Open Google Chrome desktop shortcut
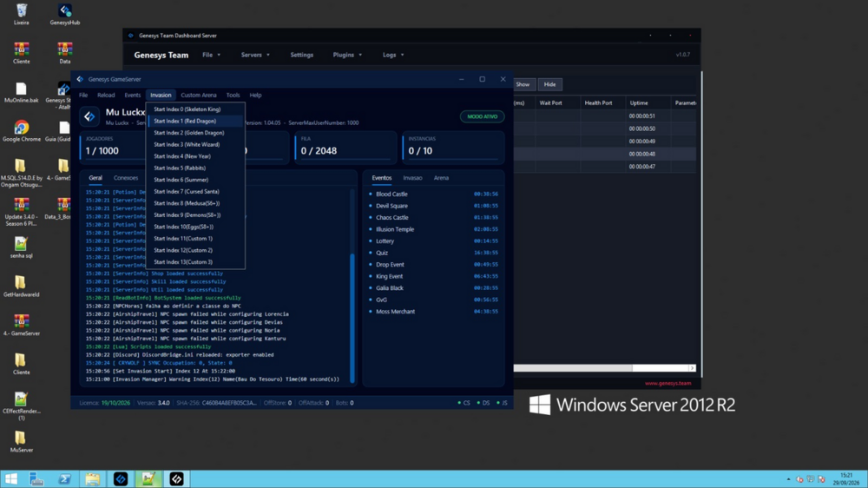 21,131
